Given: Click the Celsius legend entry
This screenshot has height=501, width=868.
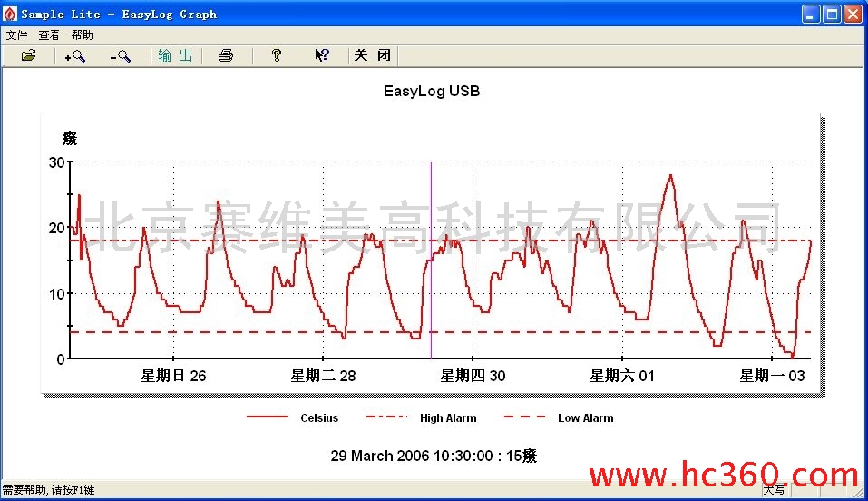Looking at the screenshot, I should (292, 417).
